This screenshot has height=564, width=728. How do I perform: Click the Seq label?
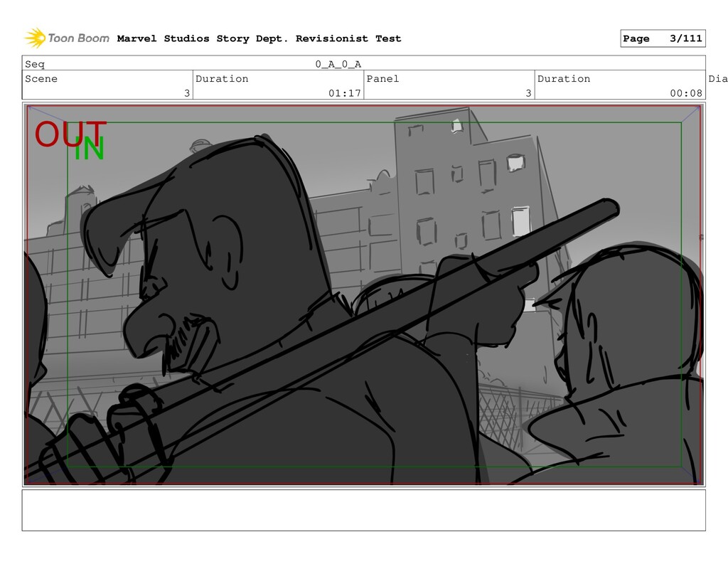click(x=35, y=64)
